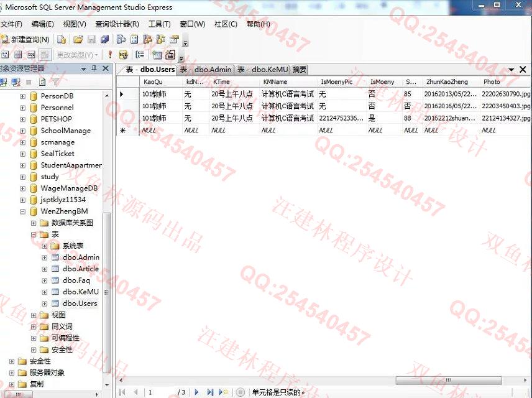Screen dimensions: 532x398
Task: Click the filter funnel icon
Action: click(55, 82)
